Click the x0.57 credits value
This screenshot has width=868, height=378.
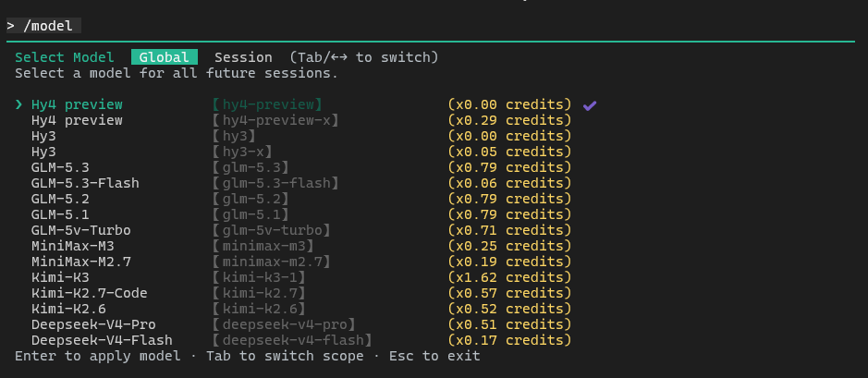tap(510, 293)
